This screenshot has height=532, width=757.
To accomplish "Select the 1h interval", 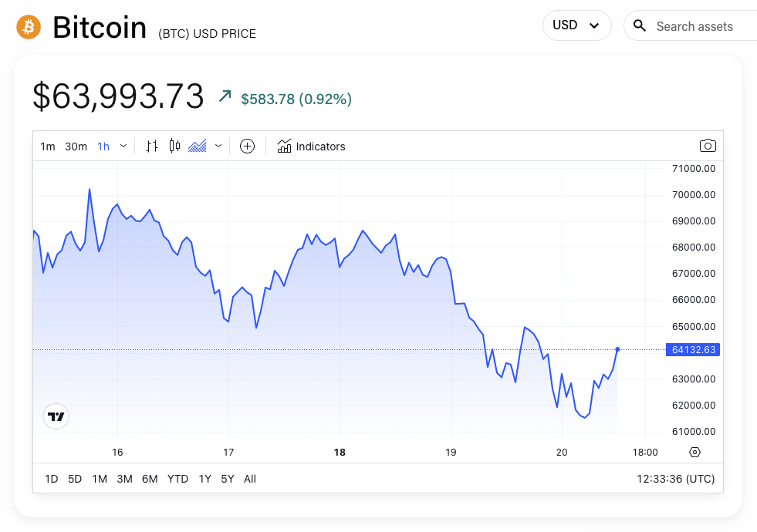I will click(103, 146).
